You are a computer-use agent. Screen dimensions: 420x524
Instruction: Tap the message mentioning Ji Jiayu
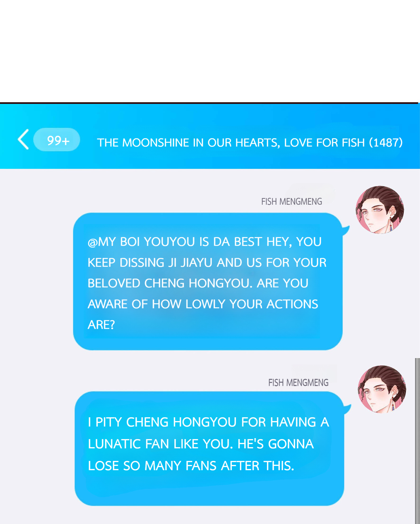(208, 281)
